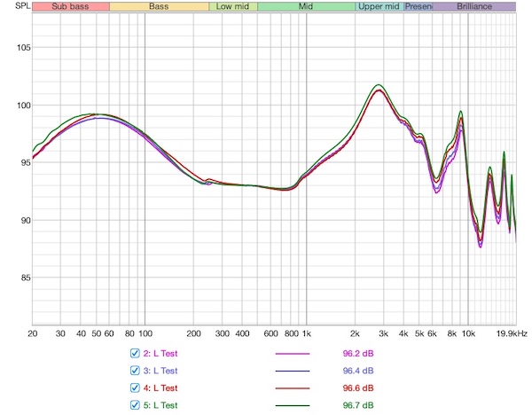This screenshot has width=532, height=415.
Task: Click the 10k frequency axis label
Action: pyautogui.click(x=468, y=334)
